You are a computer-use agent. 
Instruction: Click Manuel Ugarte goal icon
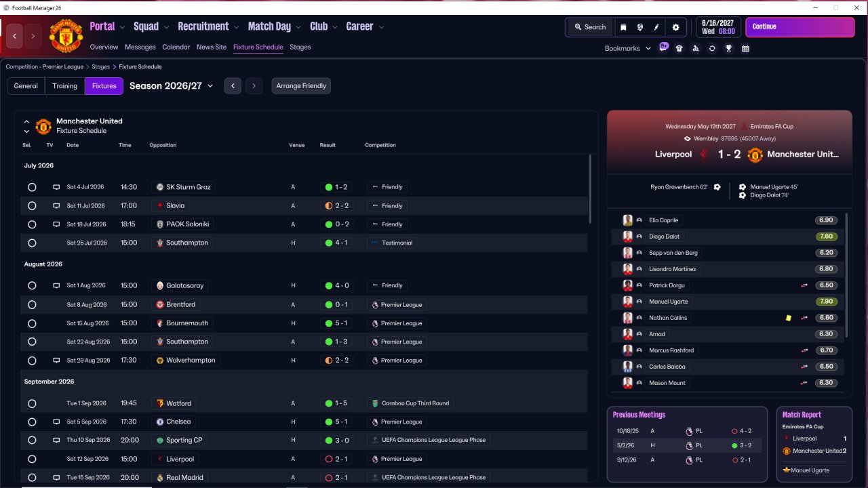click(743, 187)
